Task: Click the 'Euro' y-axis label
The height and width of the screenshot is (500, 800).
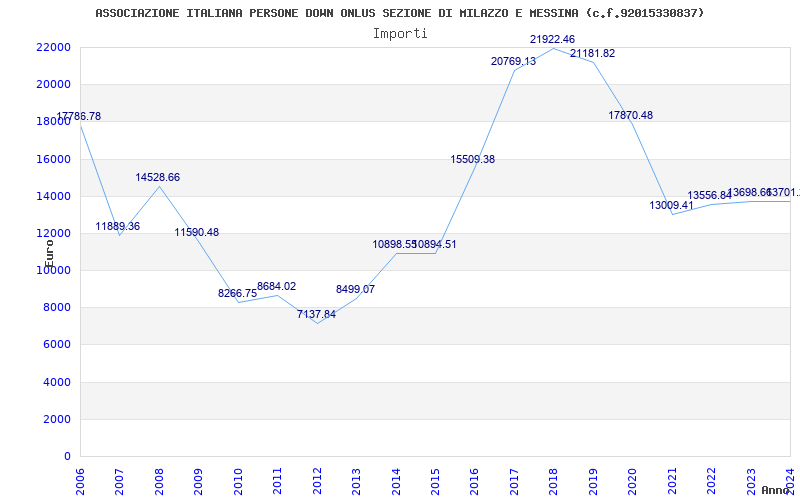Action: pyautogui.click(x=49, y=254)
